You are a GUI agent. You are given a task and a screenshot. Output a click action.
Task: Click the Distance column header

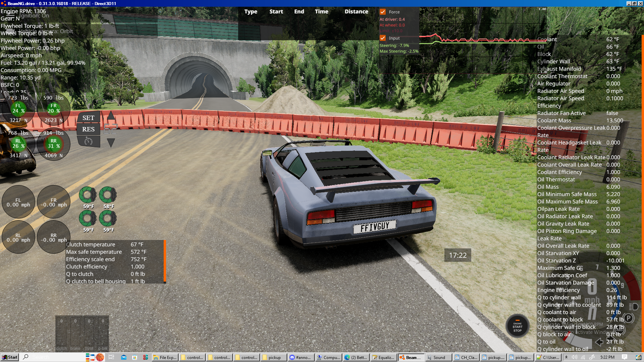(356, 11)
